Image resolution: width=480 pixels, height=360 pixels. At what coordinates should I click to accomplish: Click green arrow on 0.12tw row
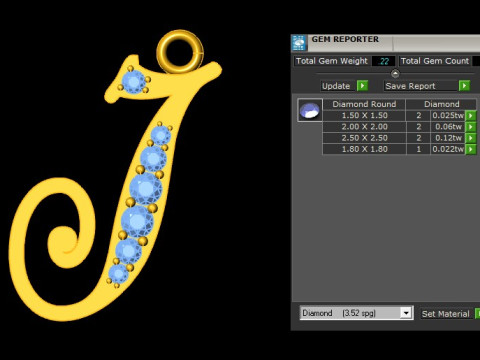[x=470, y=138]
